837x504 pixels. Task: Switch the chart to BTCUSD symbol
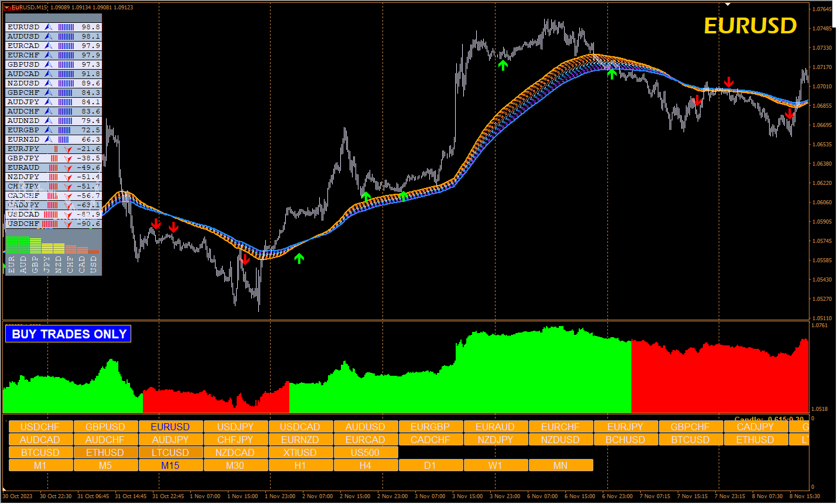(x=40, y=452)
